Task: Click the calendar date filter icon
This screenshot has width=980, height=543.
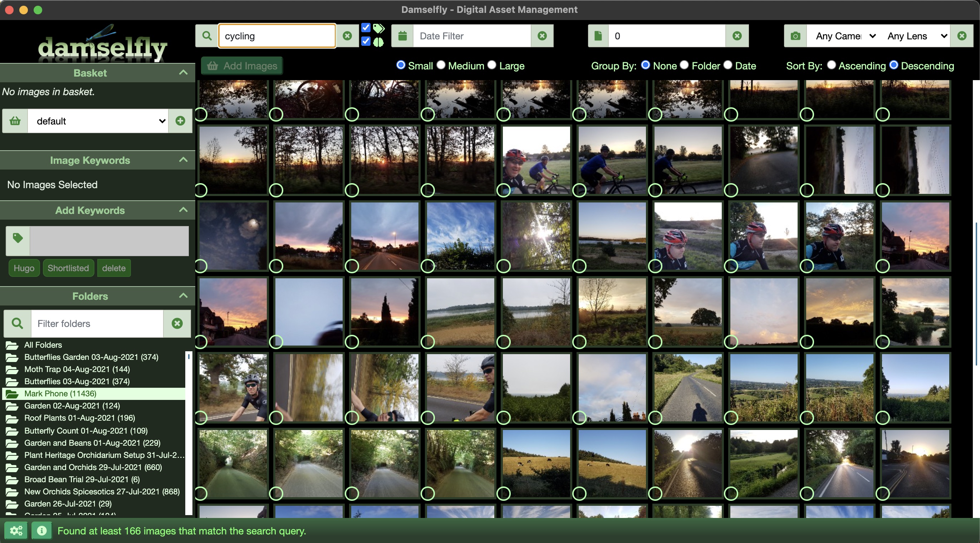Action: click(x=402, y=36)
